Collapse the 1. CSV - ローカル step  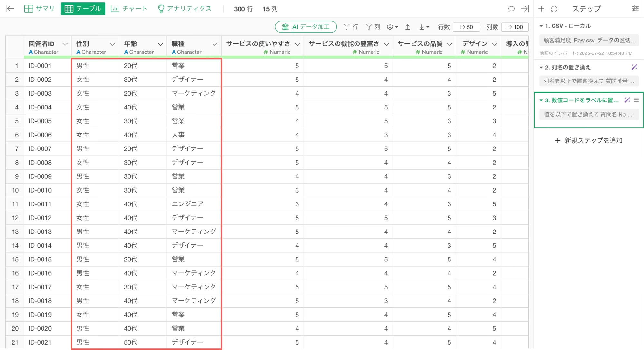click(x=541, y=26)
